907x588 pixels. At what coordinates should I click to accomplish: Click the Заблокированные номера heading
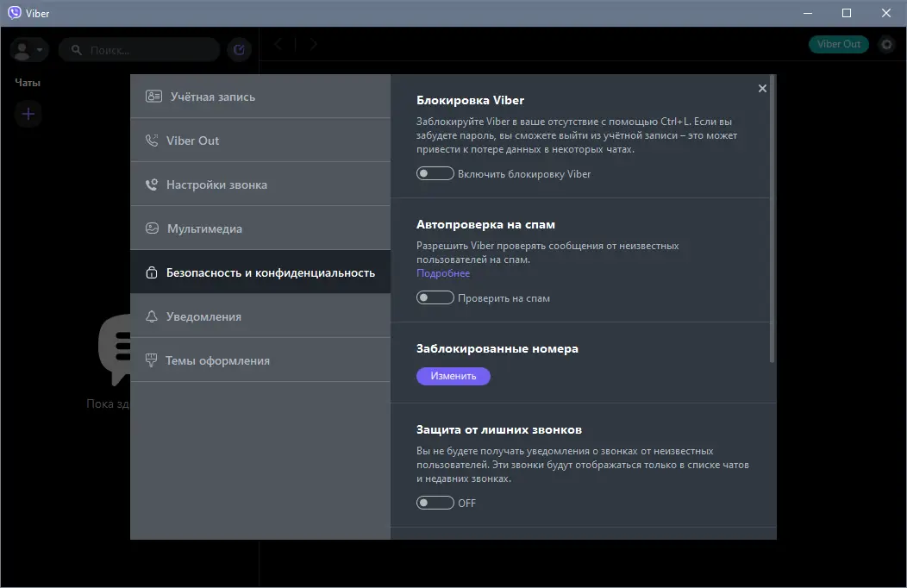497,348
